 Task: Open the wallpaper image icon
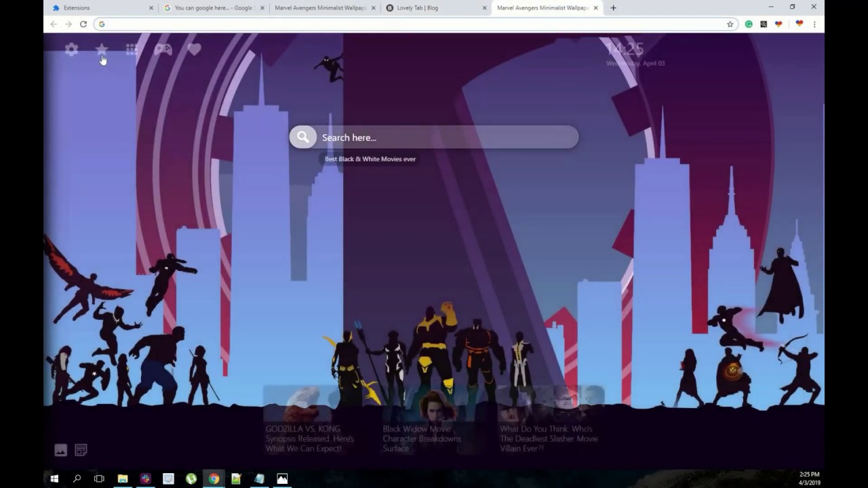click(60, 450)
